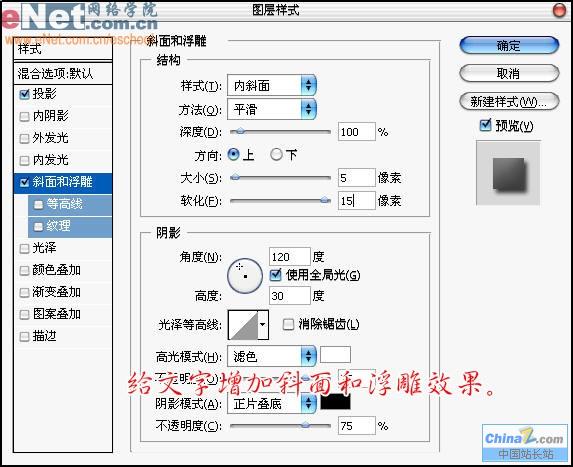
Task: Click the black shadow color swatch
Action: 335,402
